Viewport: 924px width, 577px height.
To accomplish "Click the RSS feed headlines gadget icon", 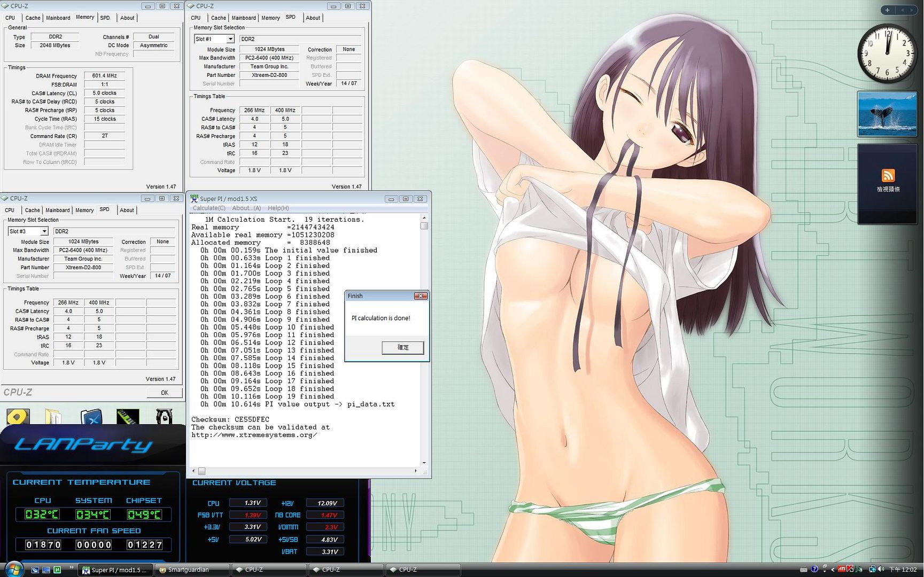I will (x=888, y=175).
